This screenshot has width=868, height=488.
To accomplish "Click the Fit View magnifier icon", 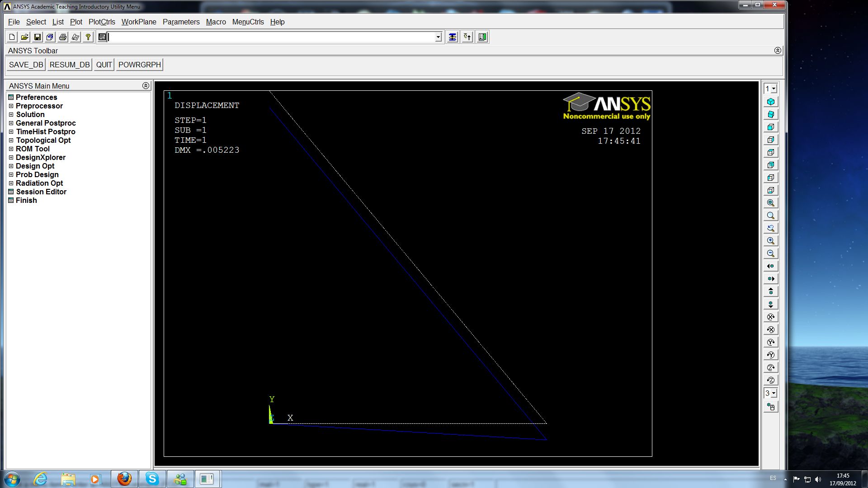I will 771,203.
